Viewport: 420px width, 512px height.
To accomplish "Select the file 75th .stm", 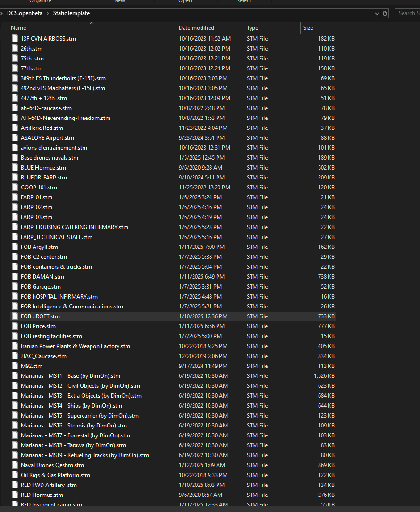I will (32, 59).
